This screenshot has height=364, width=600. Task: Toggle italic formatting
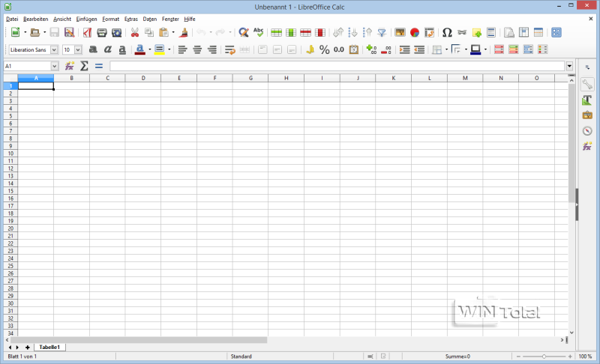pos(108,49)
